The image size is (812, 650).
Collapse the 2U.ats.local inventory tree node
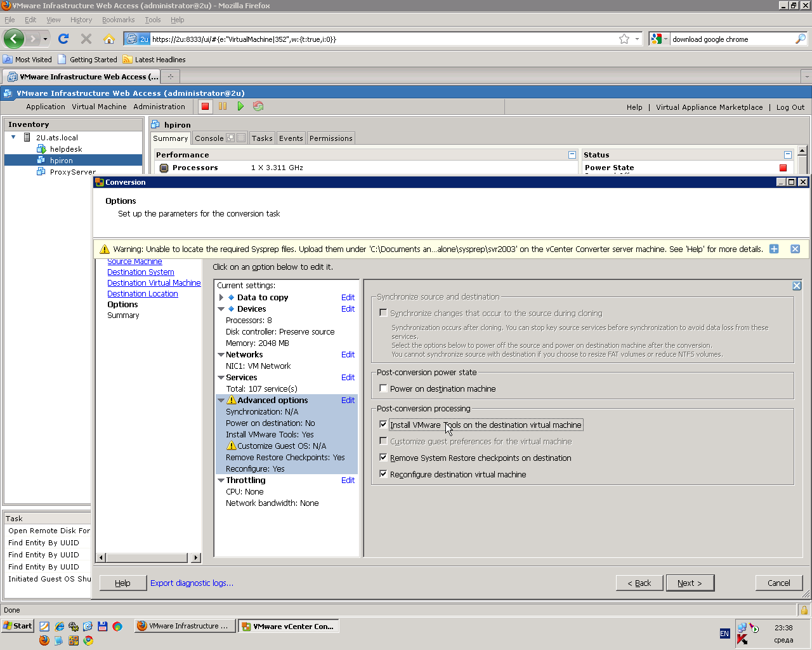tap(13, 137)
